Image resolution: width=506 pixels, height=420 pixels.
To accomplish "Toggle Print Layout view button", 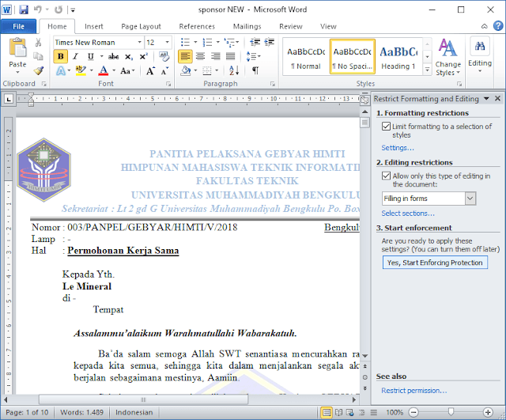I will [x=327, y=412].
